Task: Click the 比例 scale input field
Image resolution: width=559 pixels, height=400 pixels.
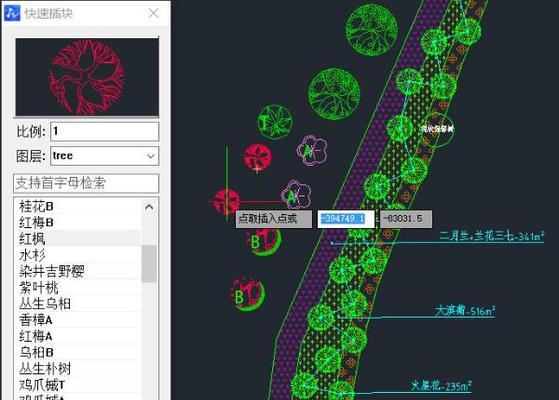Action: 104,132
